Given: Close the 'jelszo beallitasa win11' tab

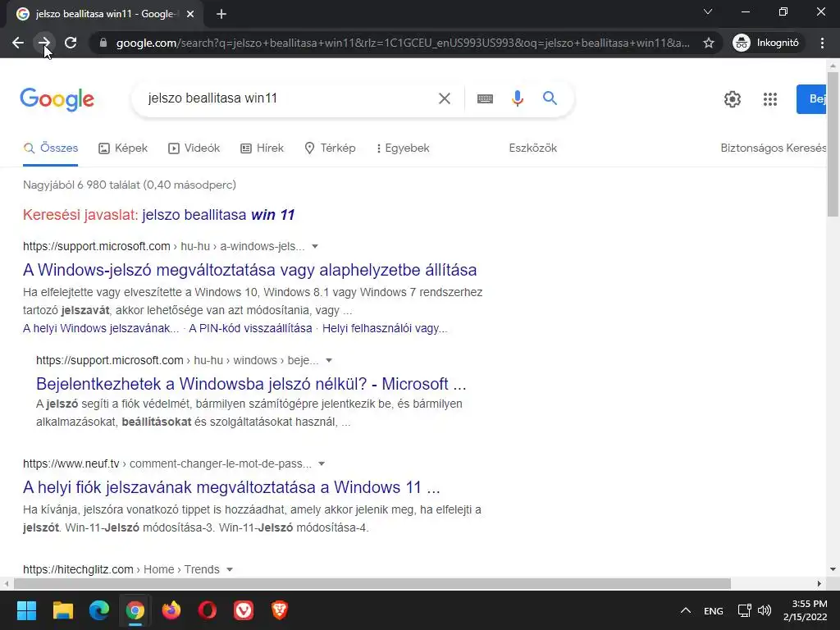Looking at the screenshot, I should tap(190, 14).
